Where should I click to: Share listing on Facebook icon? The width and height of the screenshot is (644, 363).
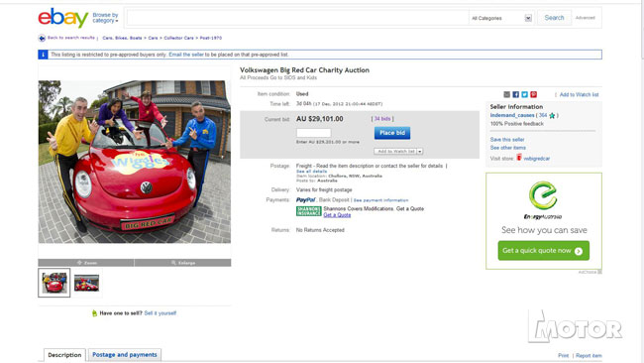point(516,94)
